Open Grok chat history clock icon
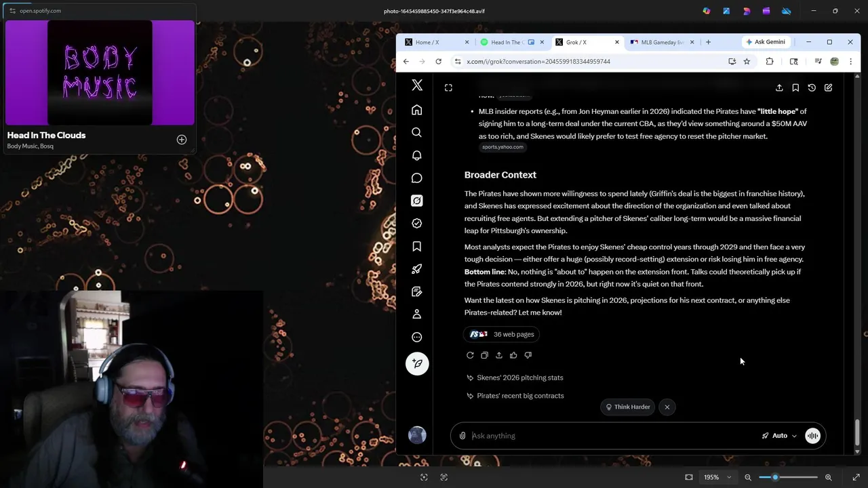The image size is (868, 488). [812, 87]
